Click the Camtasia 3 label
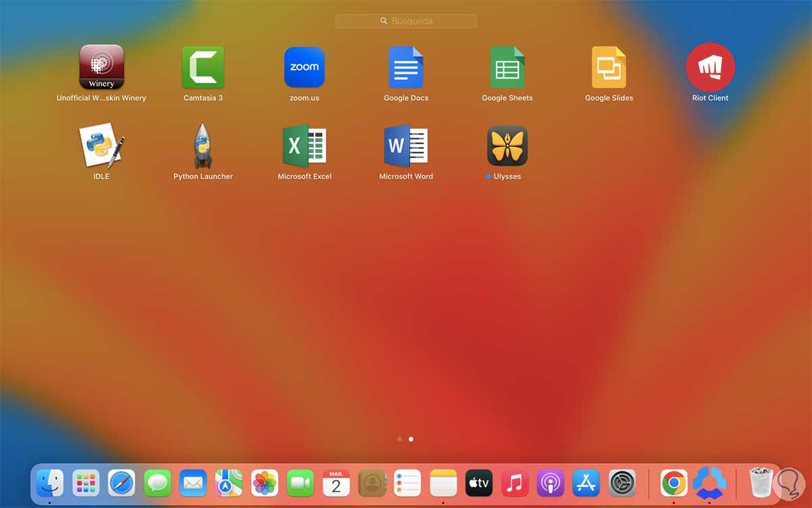 click(x=203, y=98)
